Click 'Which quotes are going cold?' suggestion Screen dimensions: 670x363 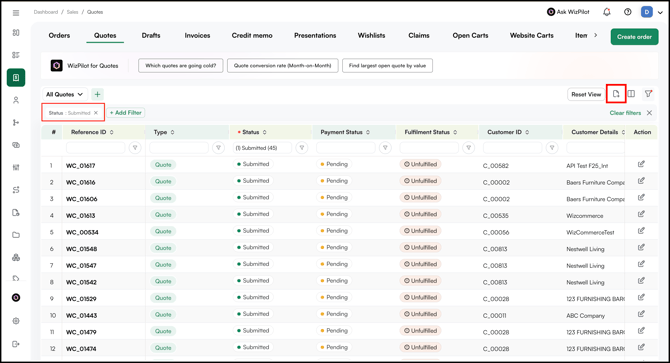pyautogui.click(x=181, y=66)
